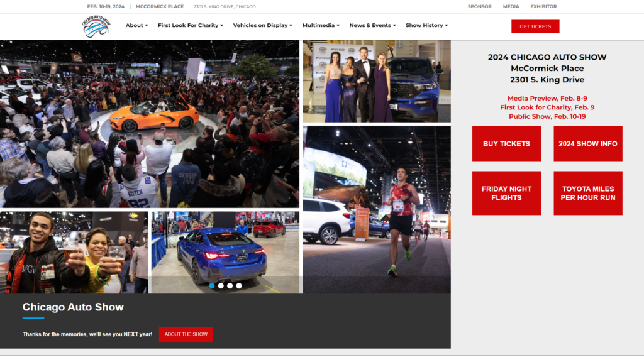Expand the Show History menu
644x362 pixels.
427,25
